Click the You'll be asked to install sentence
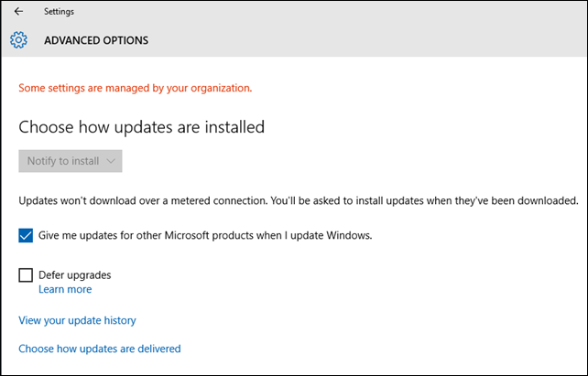This screenshot has width=588, height=376. [x=424, y=201]
